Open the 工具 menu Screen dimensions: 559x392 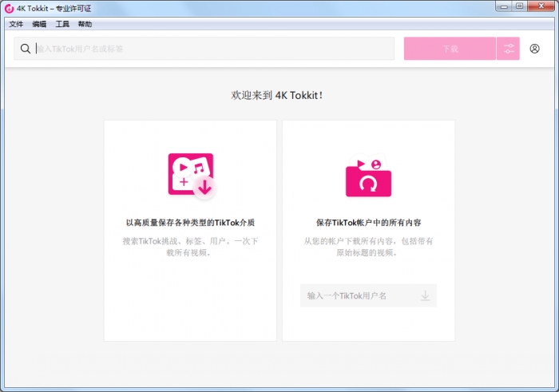click(x=62, y=24)
